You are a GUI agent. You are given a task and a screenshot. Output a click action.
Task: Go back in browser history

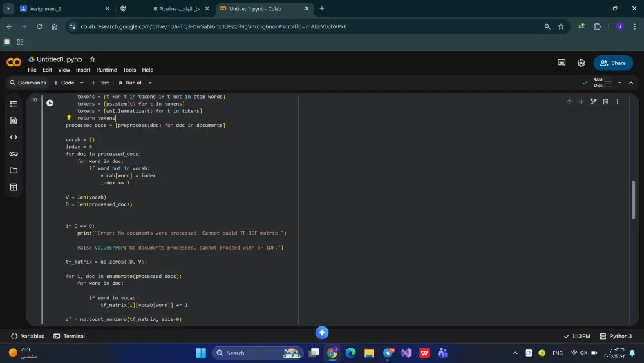[9, 26]
